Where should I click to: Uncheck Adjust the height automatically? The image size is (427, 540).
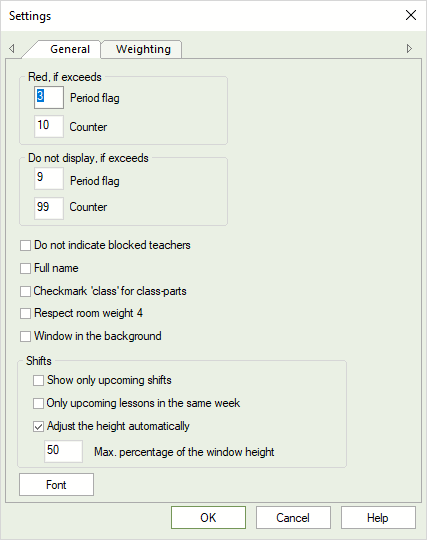tap(38, 427)
